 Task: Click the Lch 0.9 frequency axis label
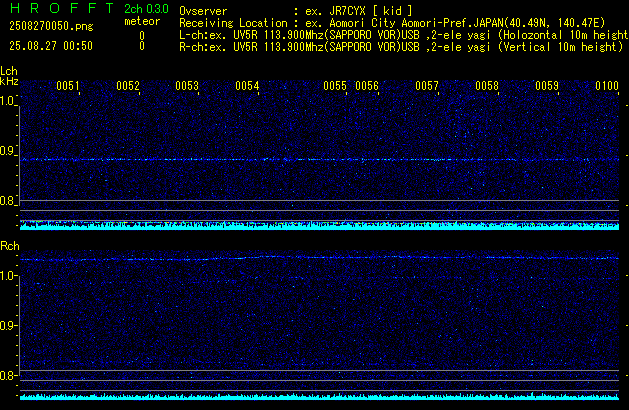[x=8, y=151]
